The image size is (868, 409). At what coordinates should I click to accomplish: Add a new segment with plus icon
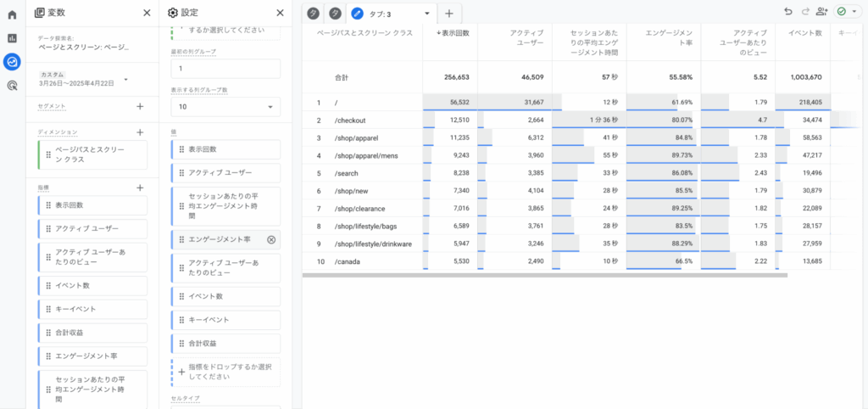click(140, 106)
